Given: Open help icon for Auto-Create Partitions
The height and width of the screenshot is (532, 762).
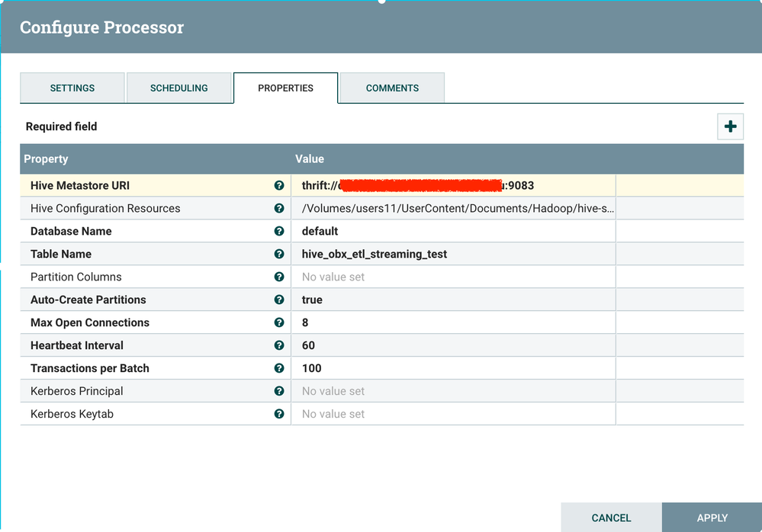Looking at the screenshot, I should (x=279, y=300).
